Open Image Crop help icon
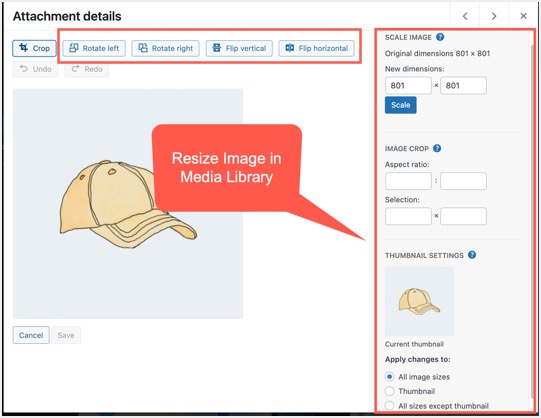The width and height of the screenshot is (541, 418). point(437,148)
